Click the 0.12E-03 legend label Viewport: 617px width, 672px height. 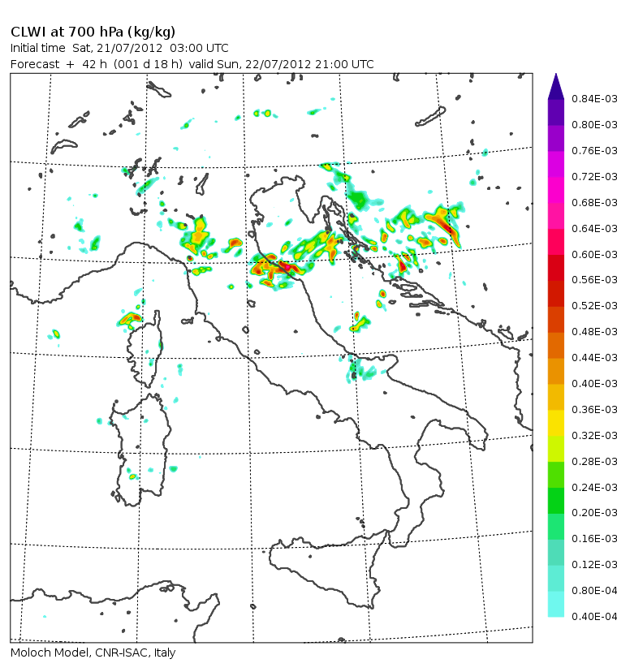pyautogui.click(x=594, y=564)
